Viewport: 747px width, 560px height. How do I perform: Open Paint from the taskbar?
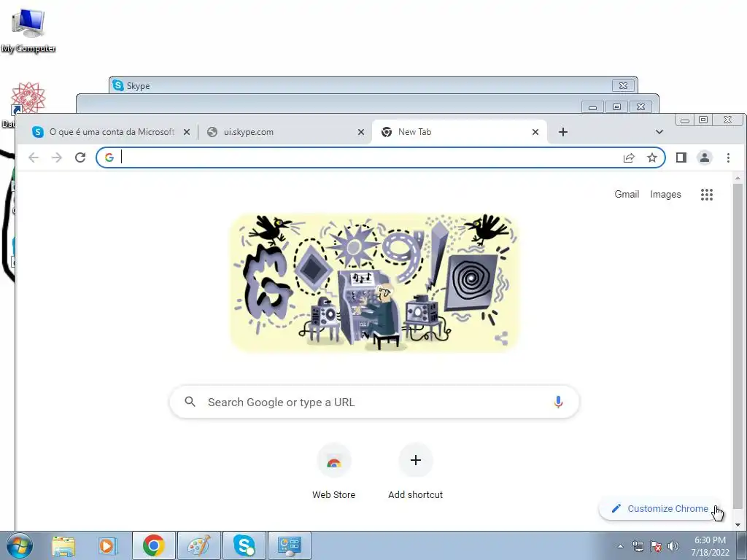198,545
